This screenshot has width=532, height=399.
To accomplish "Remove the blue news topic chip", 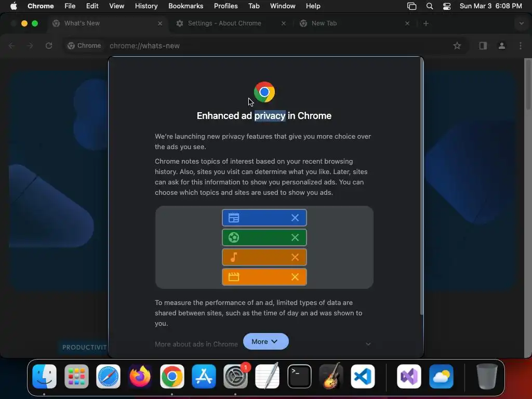I will pos(295,218).
